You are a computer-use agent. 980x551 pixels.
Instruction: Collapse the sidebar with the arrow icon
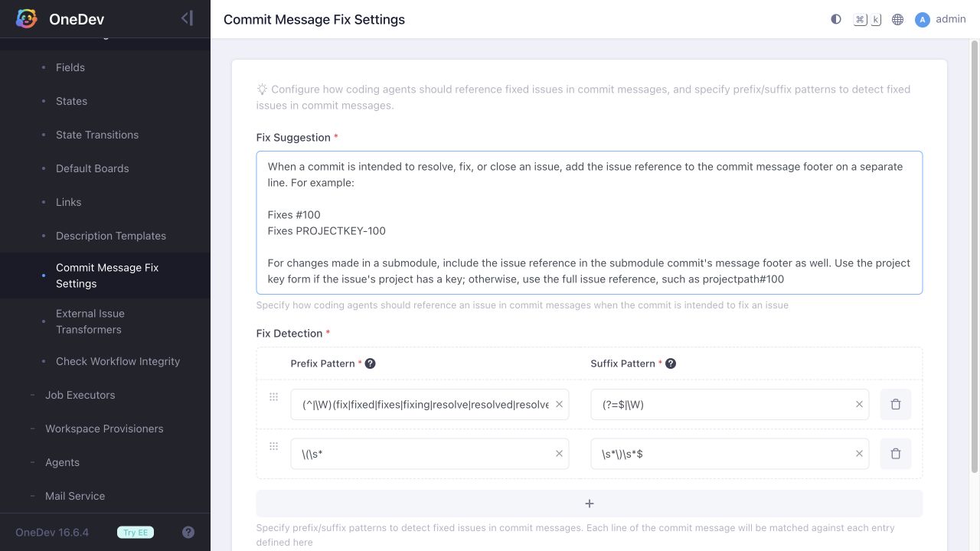pyautogui.click(x=187, y=18)
